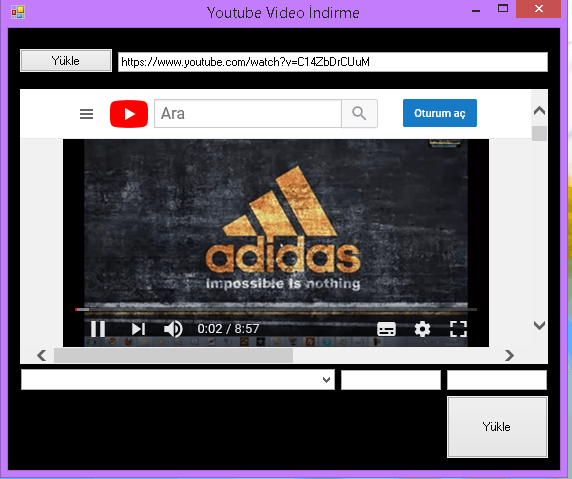Skip to the next video
The height and width of the screenshot is (479, 572).
click(x=138, y=329)
